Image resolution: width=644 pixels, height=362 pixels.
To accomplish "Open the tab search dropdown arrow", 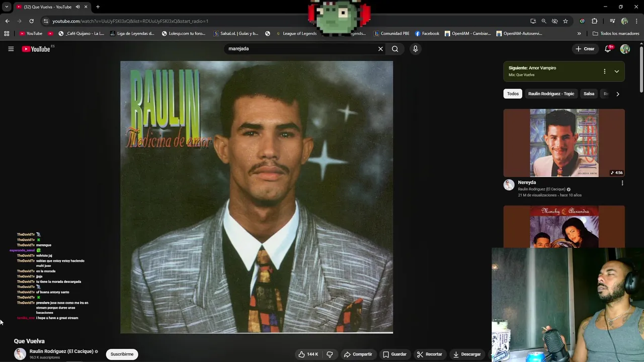I will pos(7,7).
